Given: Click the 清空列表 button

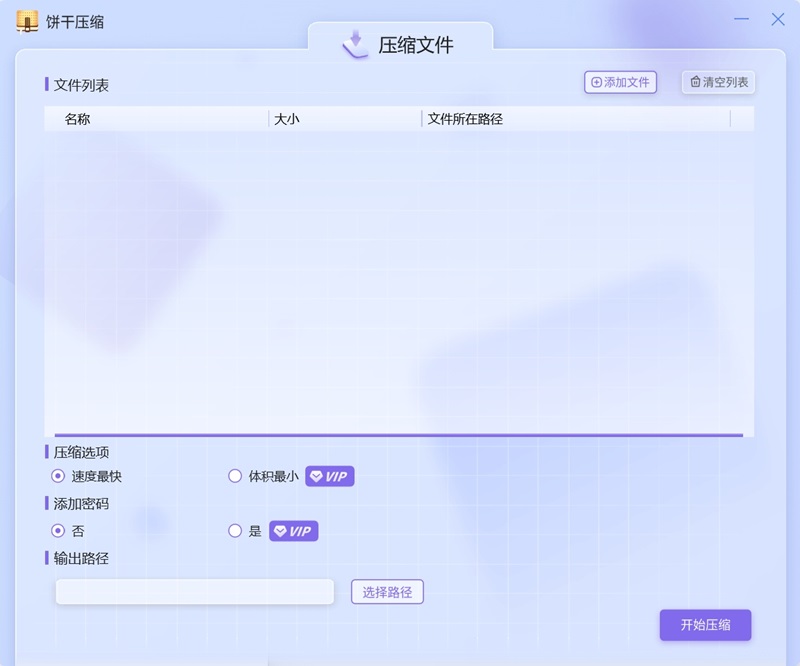Looking at the screenshot, I should point(718,82).
